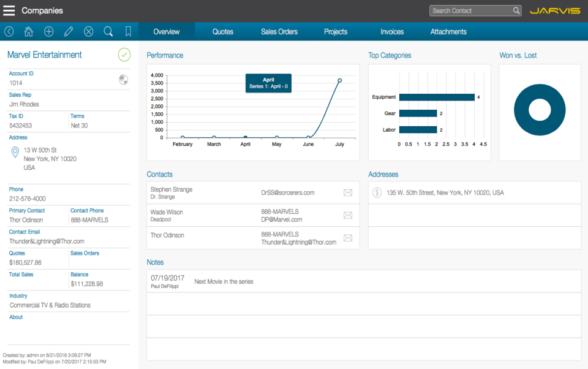Image resolution: width=588 pixels, height=369 pixels.
Task: Select the Add (plus) icon
Action: [48, 31]
